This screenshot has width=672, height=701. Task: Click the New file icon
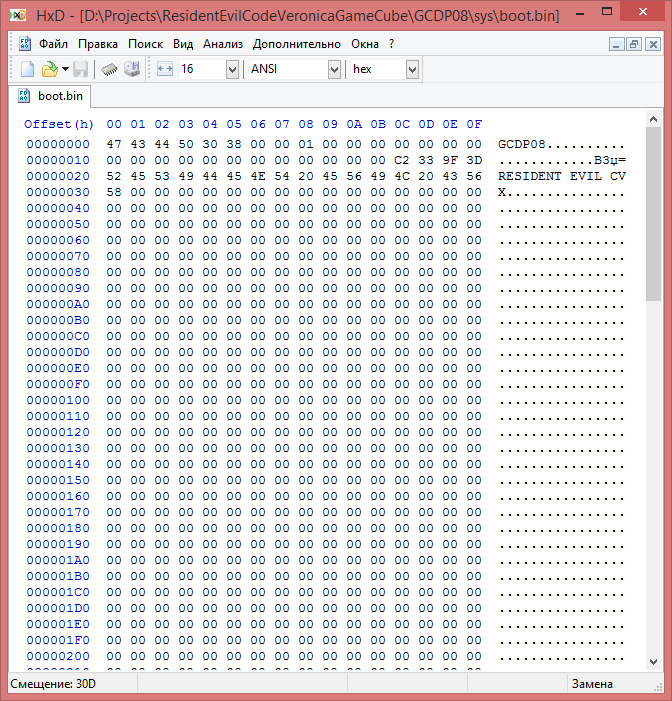[27, 69]
